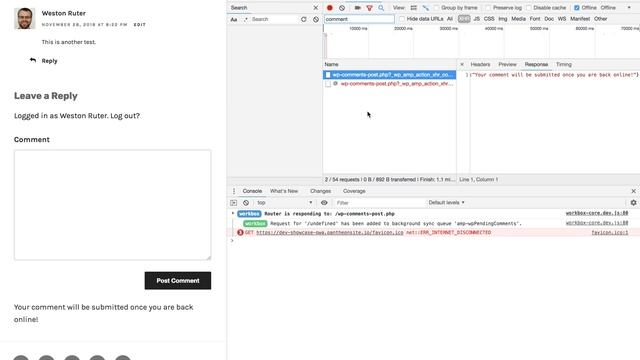Select the XHR filter type
The image size is (640, 360).
[464, 19]
